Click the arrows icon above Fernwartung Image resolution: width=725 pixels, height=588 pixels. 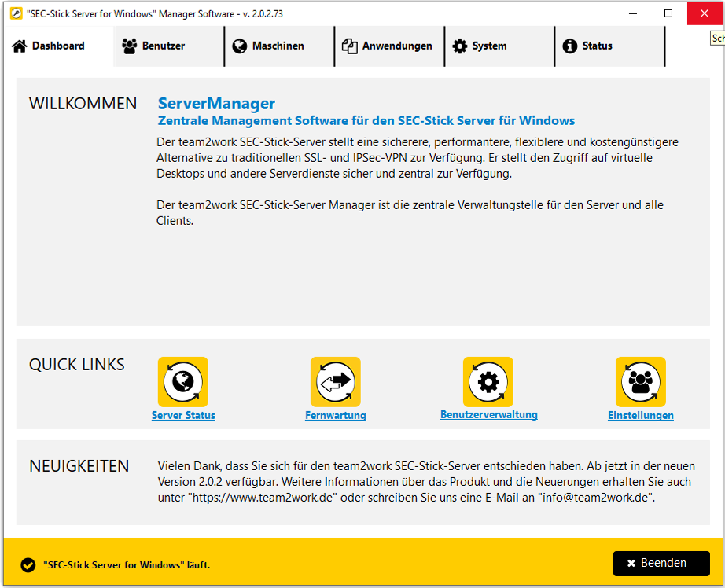tap(336, 382)
